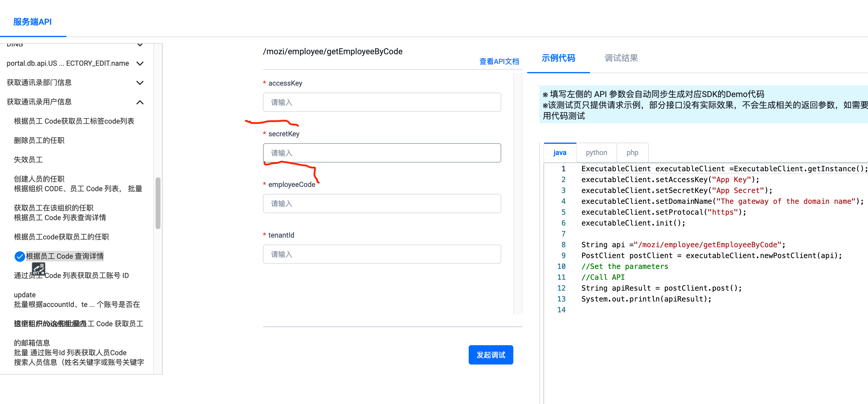Image resolution: width=868 pixels, height=404 pixels.
Task: Click the accessKey input field
Action: click(382, 103)
